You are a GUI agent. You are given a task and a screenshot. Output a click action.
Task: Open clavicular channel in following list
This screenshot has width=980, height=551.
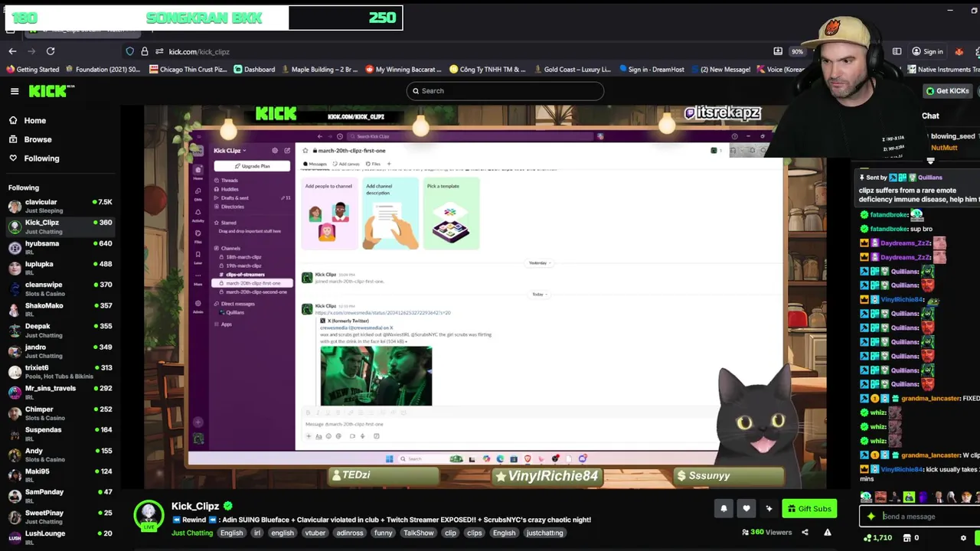pos(60,206)
